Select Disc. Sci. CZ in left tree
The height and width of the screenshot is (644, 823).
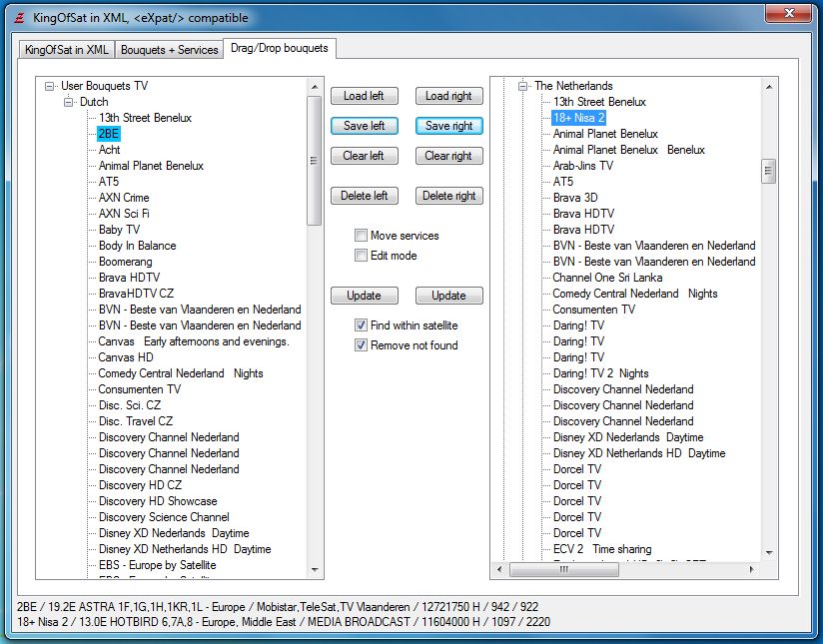pyautogui.click(x=130, y=405)
